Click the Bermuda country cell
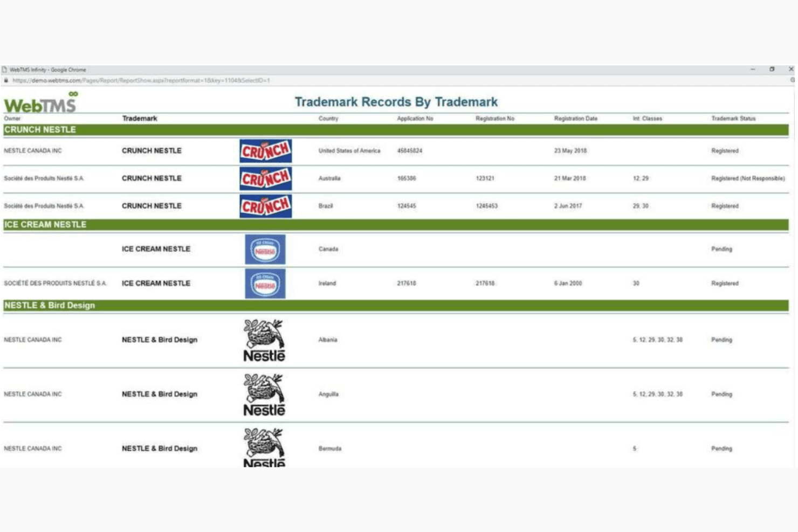The image size is (798, 532). tap(330, 448)
